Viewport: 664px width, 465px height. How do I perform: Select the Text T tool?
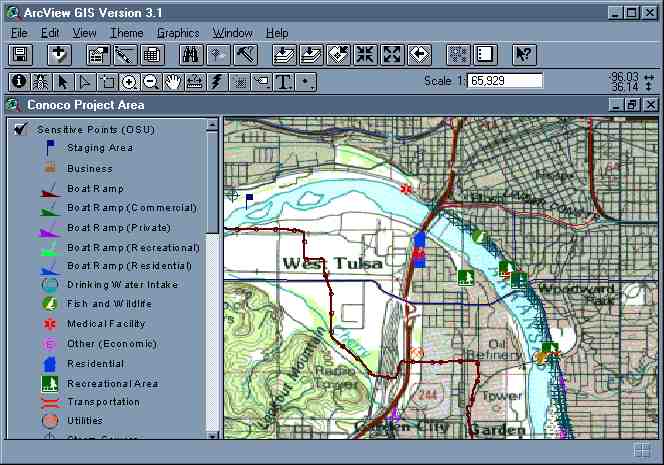point(283,82)
